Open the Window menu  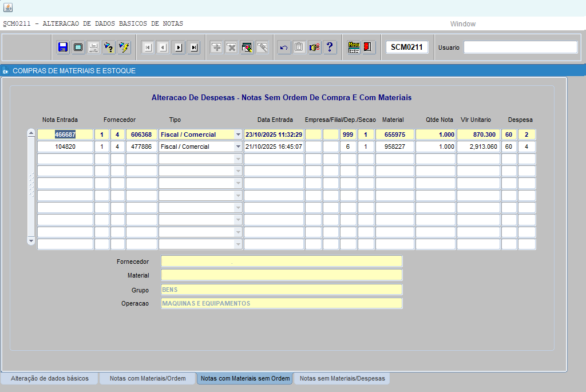tap(462, 24)
